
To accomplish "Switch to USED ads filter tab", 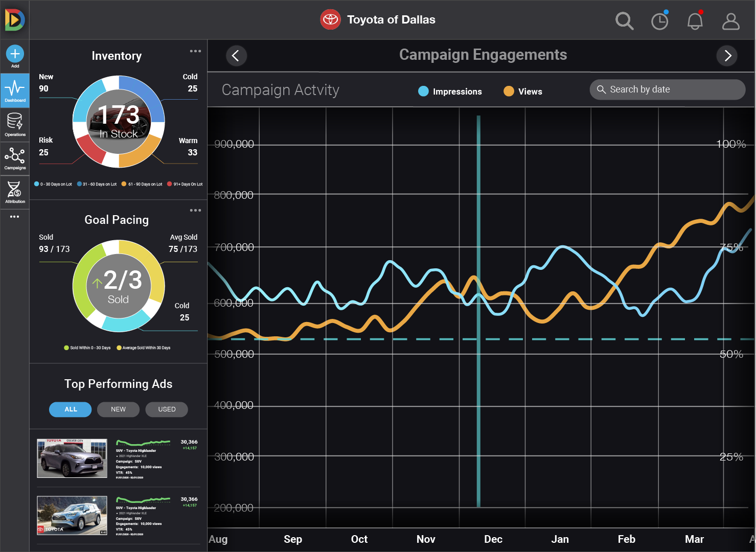I will [167, 409].
